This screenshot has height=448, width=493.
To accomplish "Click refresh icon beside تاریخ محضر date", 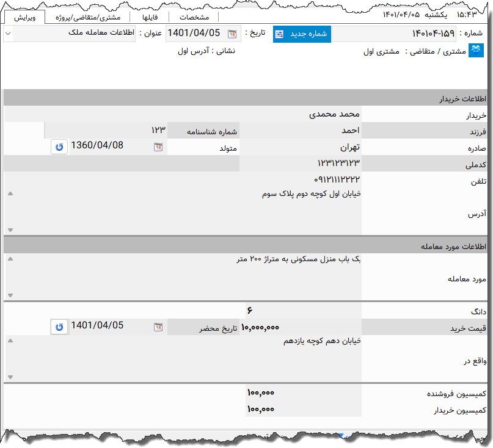I will coord(59,327).
